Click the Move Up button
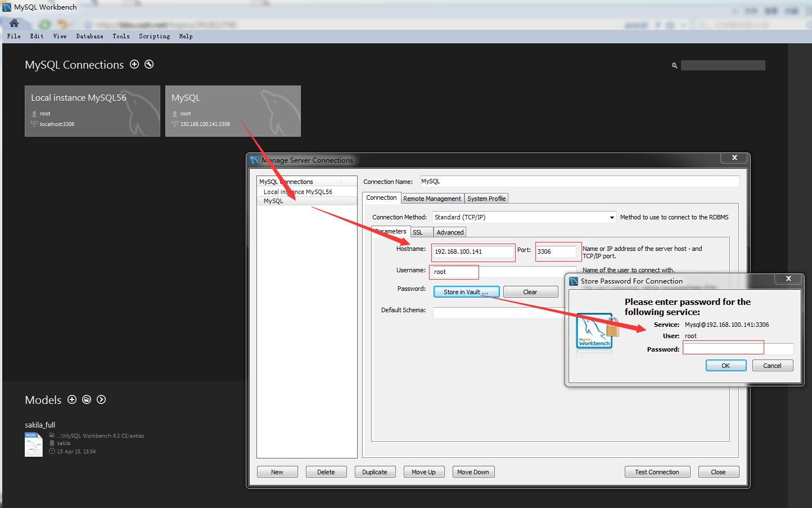812x508 pixels. (x=424, y=472)
